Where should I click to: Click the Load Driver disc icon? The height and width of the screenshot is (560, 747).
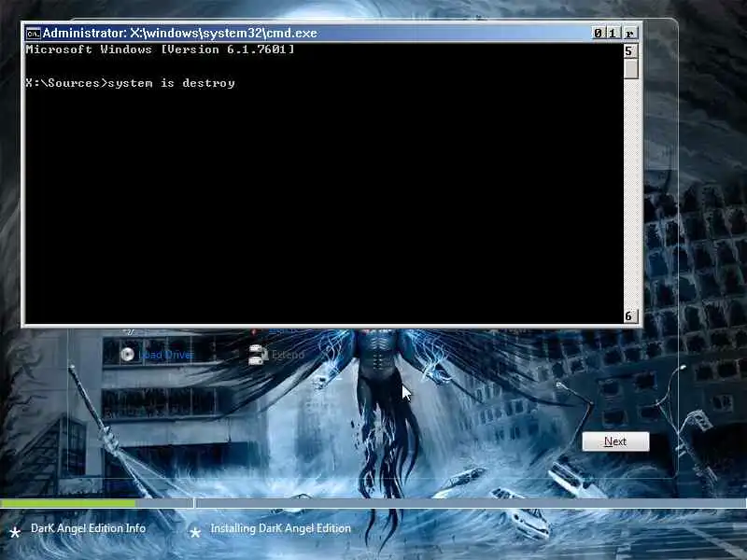click(127, 355)
